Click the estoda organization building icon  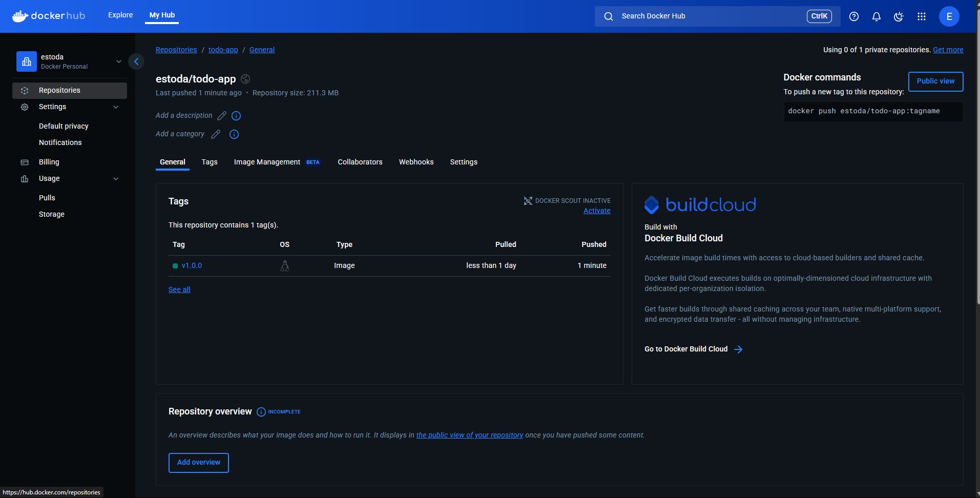pyautogui.click(x=27, y=61)
